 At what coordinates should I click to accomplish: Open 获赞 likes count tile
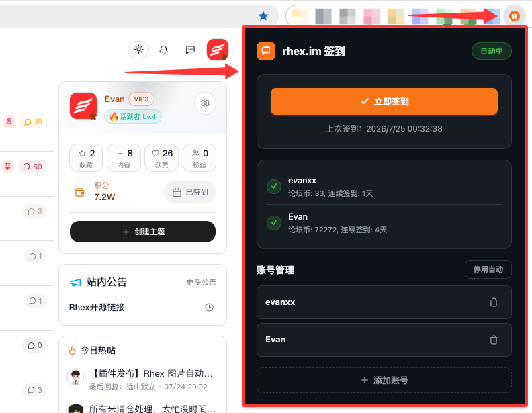pos(162,158)
